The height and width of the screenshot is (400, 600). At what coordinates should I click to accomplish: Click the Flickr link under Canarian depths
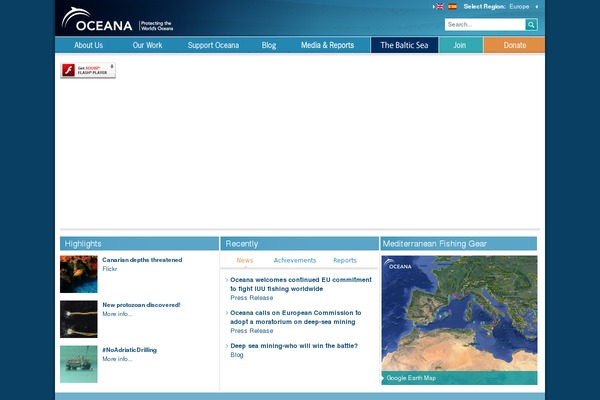click(x=109, y=269)
